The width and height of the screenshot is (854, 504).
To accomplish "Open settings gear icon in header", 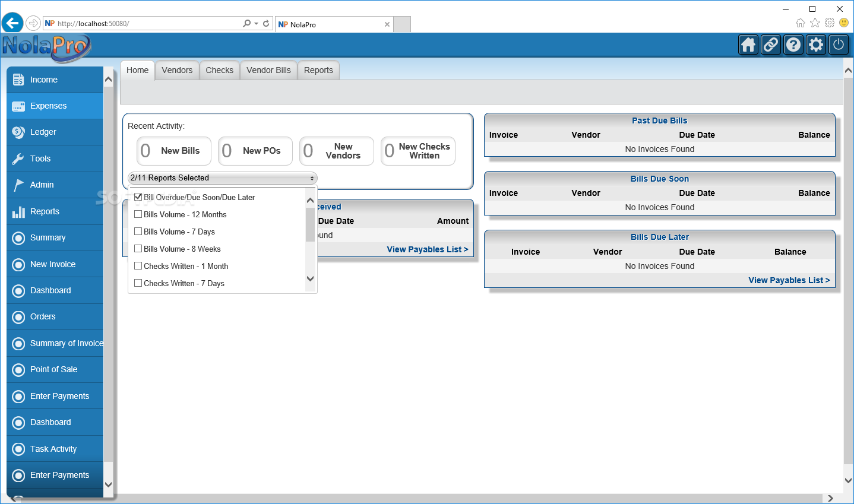I will click(816, 45).
